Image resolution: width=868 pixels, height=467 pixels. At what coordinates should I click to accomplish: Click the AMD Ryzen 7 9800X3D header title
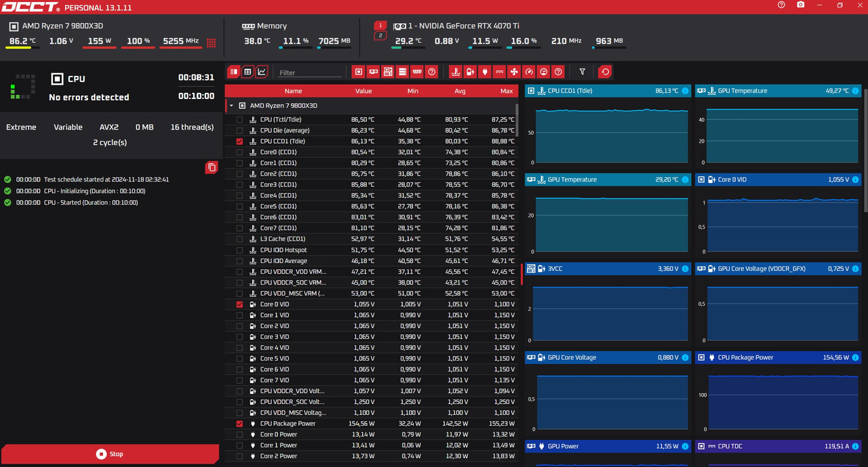click(62, 26)
